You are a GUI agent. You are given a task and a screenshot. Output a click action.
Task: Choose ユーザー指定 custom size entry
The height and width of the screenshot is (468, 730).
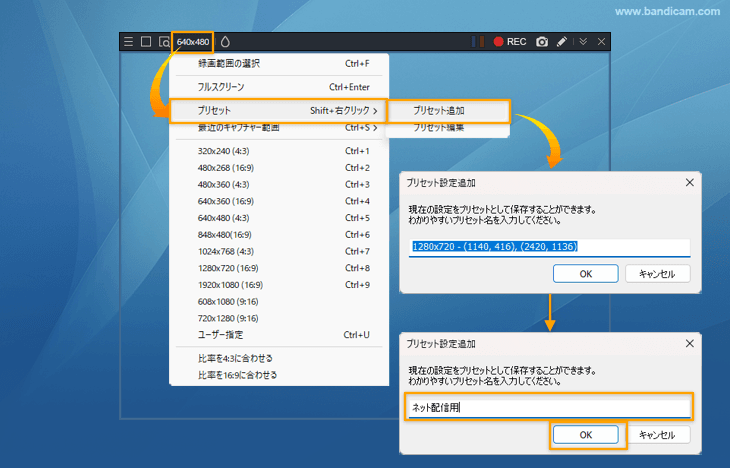[x=279, y=335]
